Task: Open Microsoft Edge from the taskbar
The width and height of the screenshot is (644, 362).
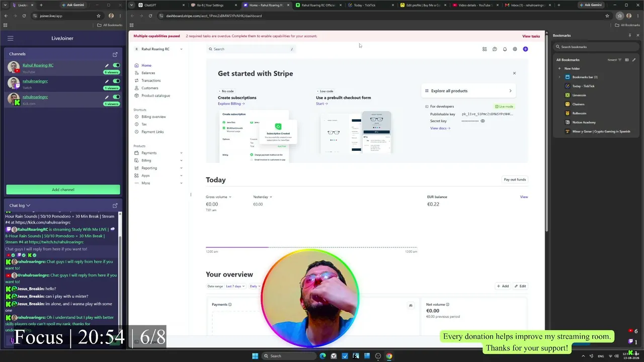Action: (323, 356)
